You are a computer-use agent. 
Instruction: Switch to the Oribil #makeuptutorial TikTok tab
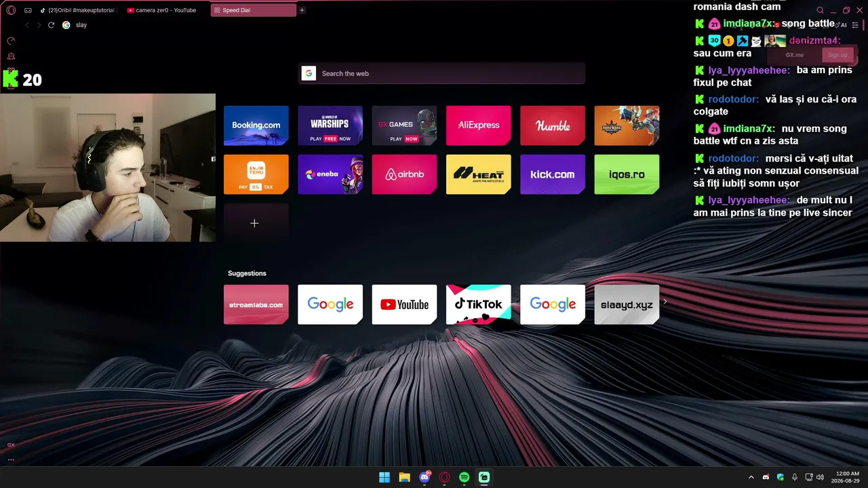pyautogui.click(x=77, y=10)
